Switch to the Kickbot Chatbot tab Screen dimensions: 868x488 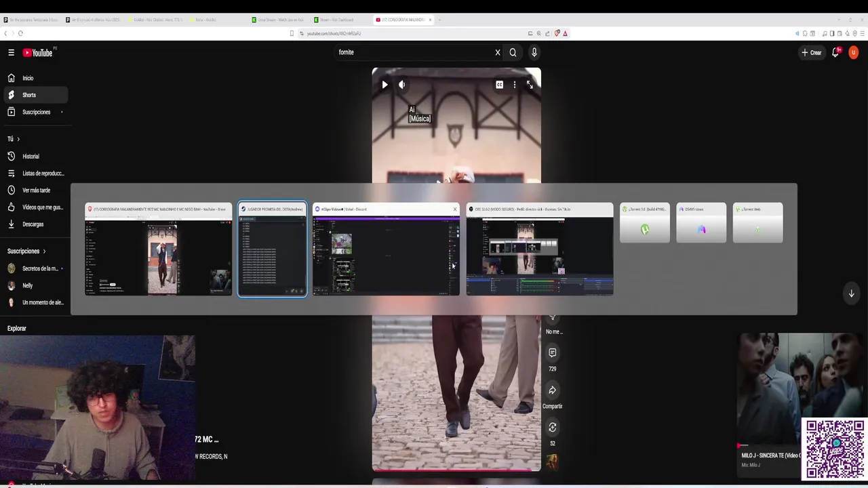(155, 20)
